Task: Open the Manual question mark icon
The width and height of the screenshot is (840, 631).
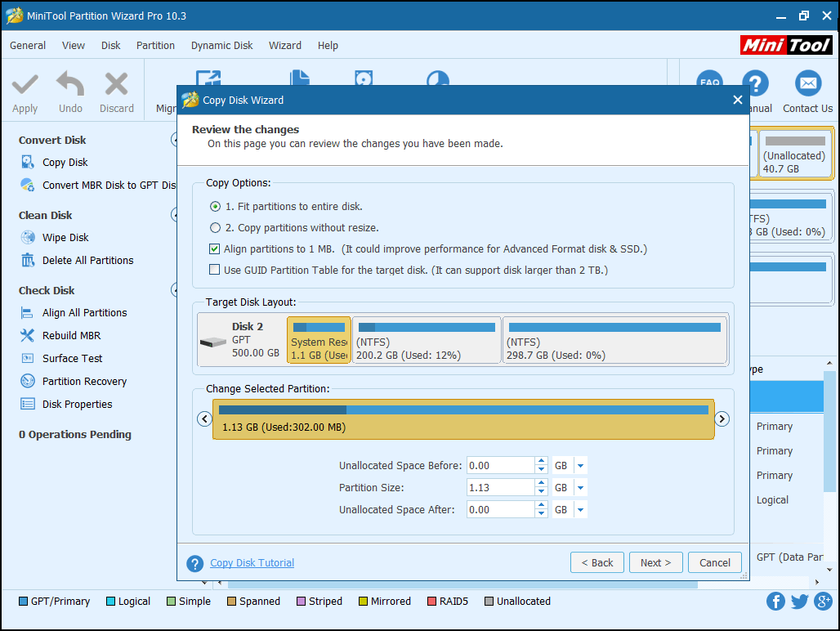Action: pos(755,83)
